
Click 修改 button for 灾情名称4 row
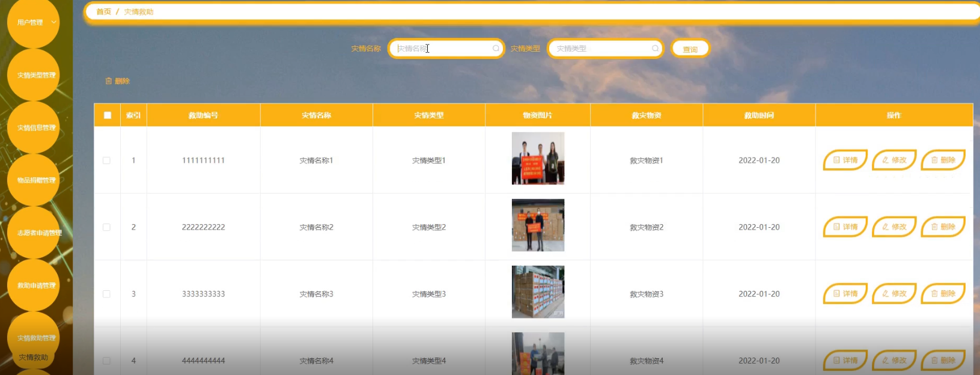pyautogui.click(x=894, y=361)
